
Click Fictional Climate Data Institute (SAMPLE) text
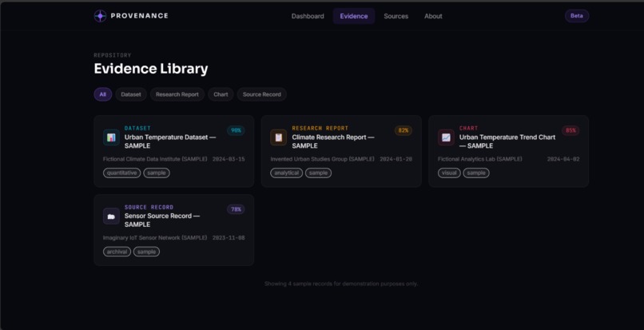[155, 159]
